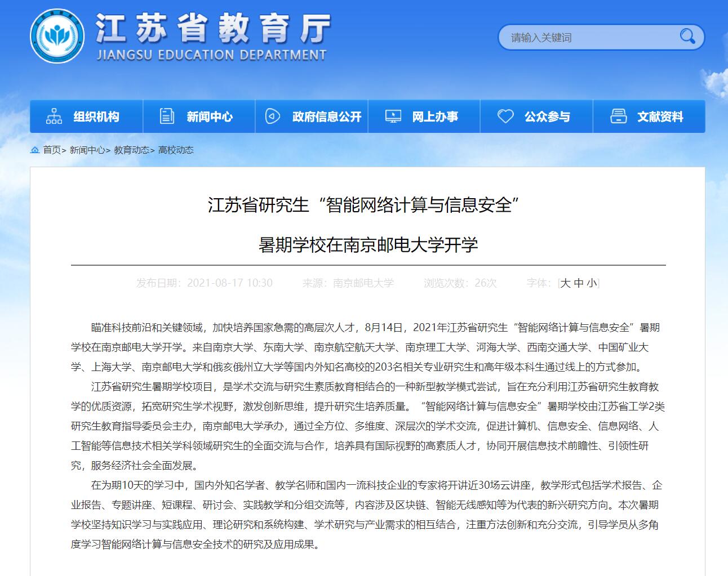Go to 文献资料 section
Screen dimensions: 728x576
[x=660, y=117]
